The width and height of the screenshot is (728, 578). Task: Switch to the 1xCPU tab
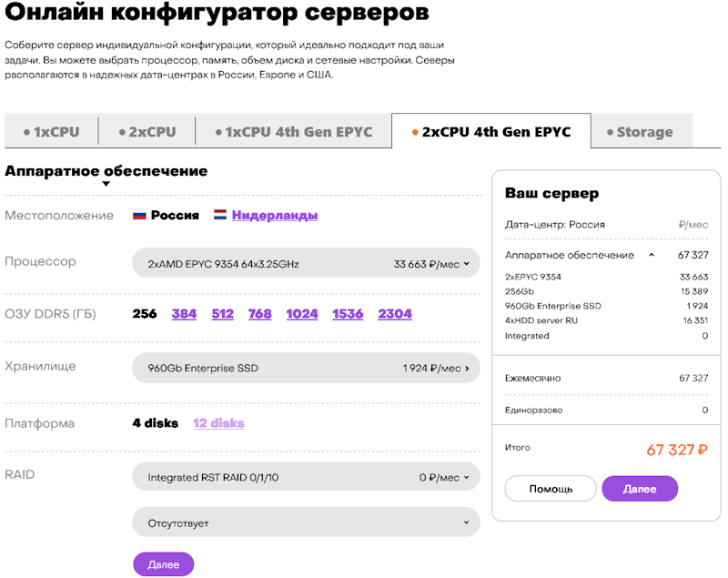pyautogui.click(x=51, y=132)
